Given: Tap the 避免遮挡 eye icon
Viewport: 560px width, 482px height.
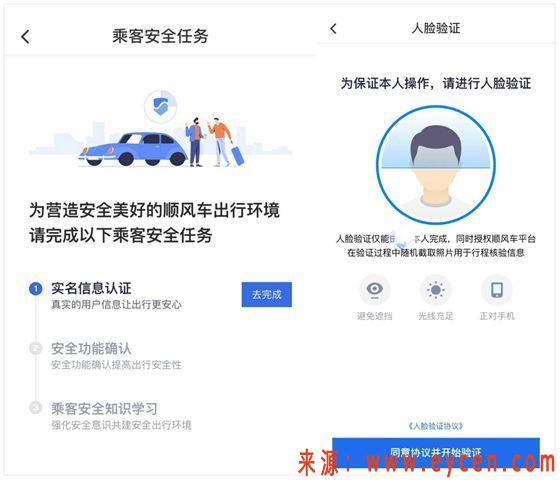Looking at the screenshot, I should tap(374, 289).
